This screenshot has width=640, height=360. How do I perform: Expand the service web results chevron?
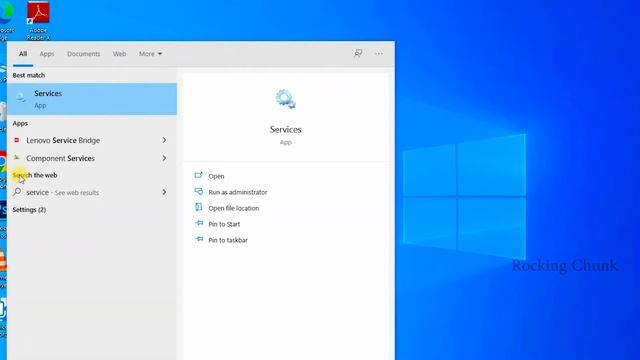click(164, 192)
